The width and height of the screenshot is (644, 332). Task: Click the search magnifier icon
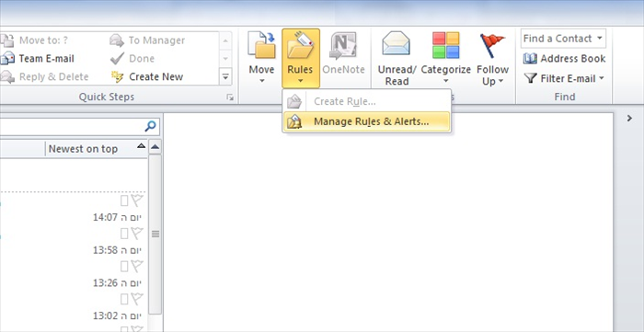tap(150, 126)
